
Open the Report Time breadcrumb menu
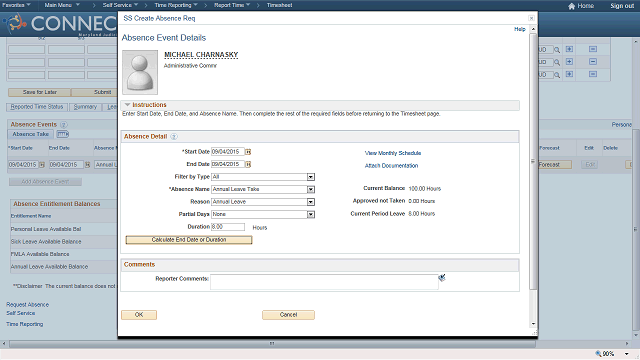[x=232, y=5]
